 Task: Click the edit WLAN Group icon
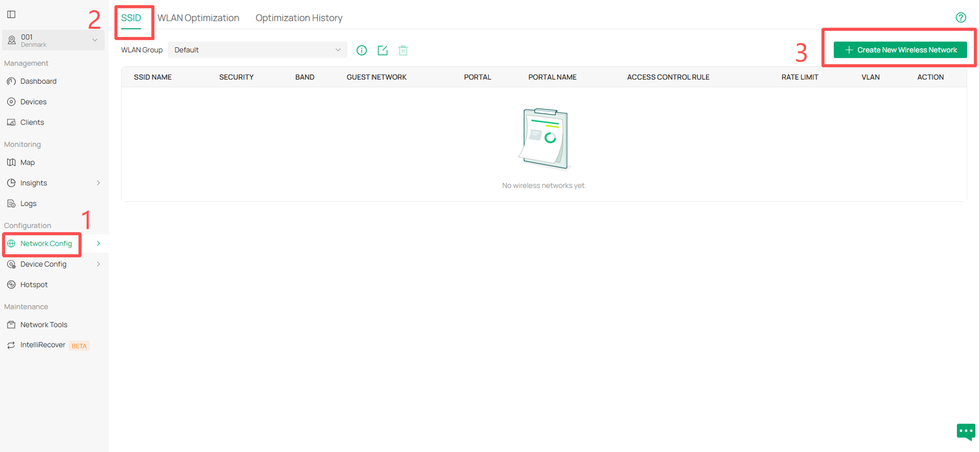tap(382, 50)
